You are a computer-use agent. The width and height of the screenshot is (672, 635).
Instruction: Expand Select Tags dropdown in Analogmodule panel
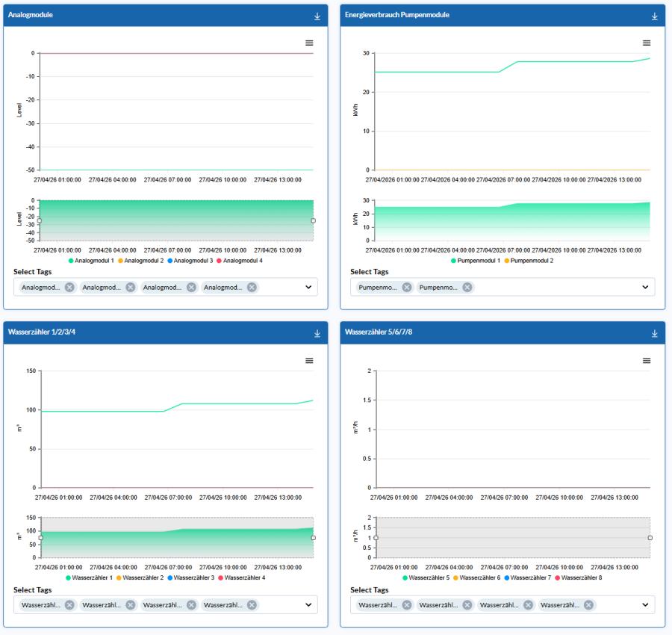click(x=309, y=287)
